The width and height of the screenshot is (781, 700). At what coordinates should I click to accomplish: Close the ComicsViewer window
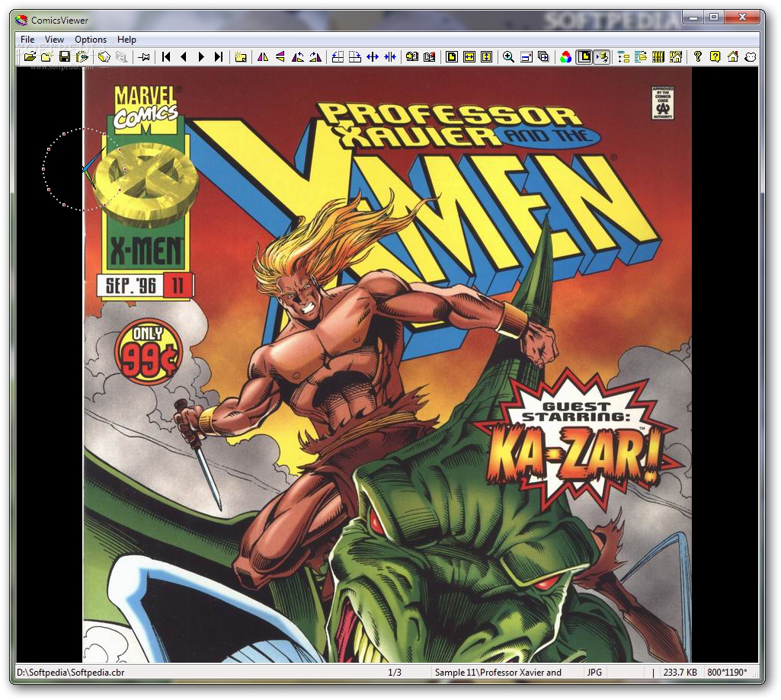[742, 18]
